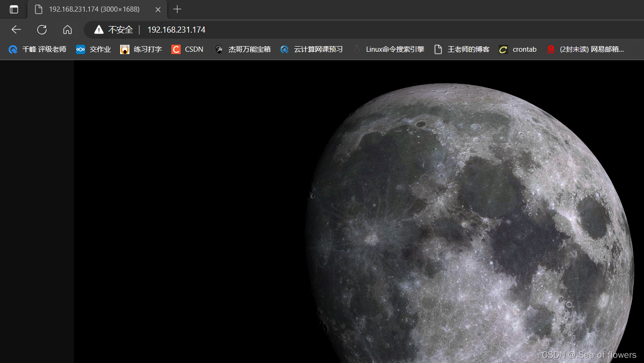The image size is (644, 363).
Task: Open the 千峰 评级老师 bookmark
Action: click(x=37, y=49)
